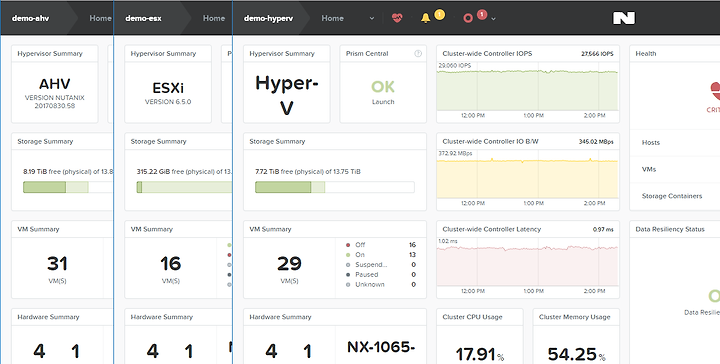The height and width of the screenshot is (364, 720).
Task: Click the yellow alert count badge
Action: (x=439, y=15)
